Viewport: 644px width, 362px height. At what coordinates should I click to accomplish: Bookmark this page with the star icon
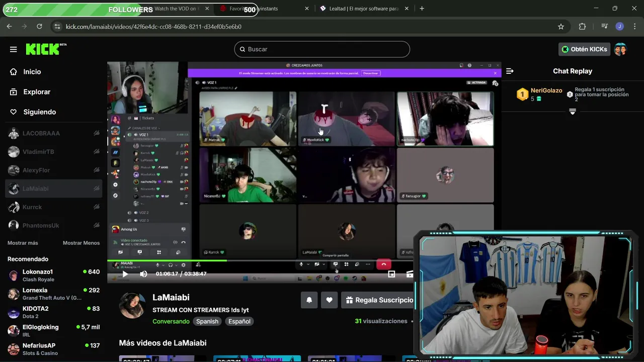(x=561, y=27)
